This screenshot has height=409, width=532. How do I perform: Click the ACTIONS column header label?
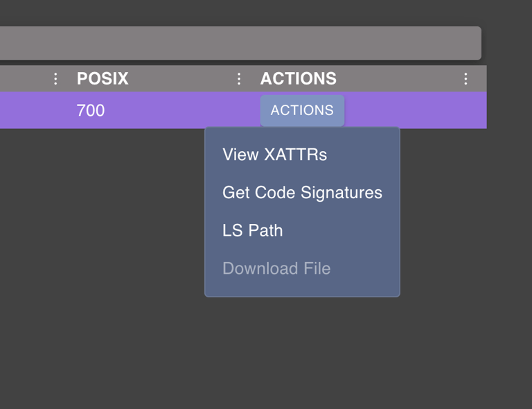[298, 79]
